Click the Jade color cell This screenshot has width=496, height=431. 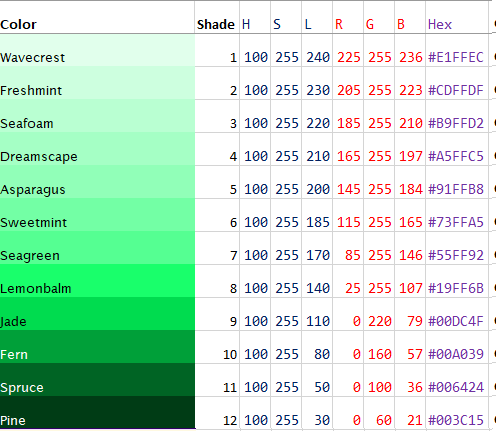click(x=97, y=314)
